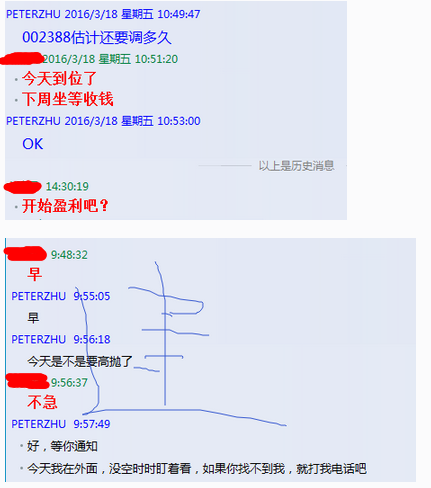Click the red scribble hiding the 10:51:20 sender
This screenshot has width=431, height=488.
pyautogui.click(x=22, y=58)
